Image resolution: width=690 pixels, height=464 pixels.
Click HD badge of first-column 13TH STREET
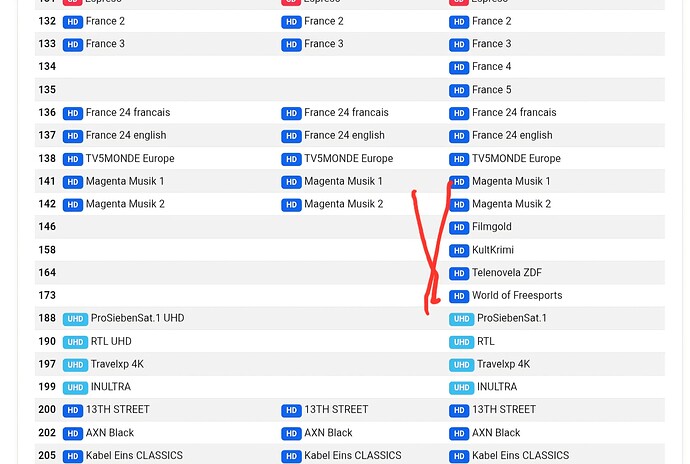(x=73, y=410)
